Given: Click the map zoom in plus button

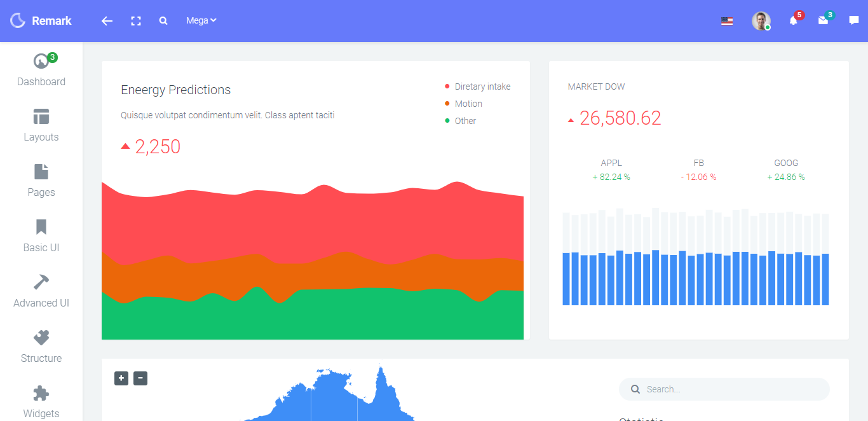Looking at the screenshot, I should pyautogui.click(x=121, y=378).
